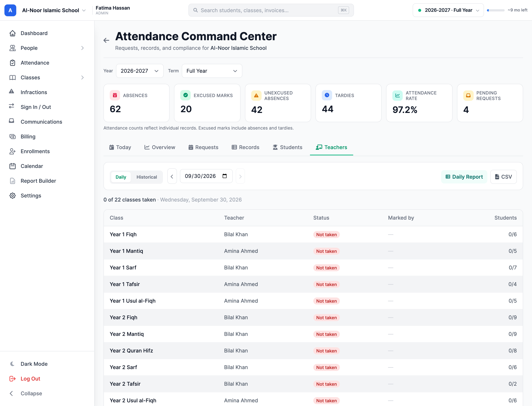Screen dimensions: 532x406
Task: Click the Settings gear icon
Action: coord(13,195)
